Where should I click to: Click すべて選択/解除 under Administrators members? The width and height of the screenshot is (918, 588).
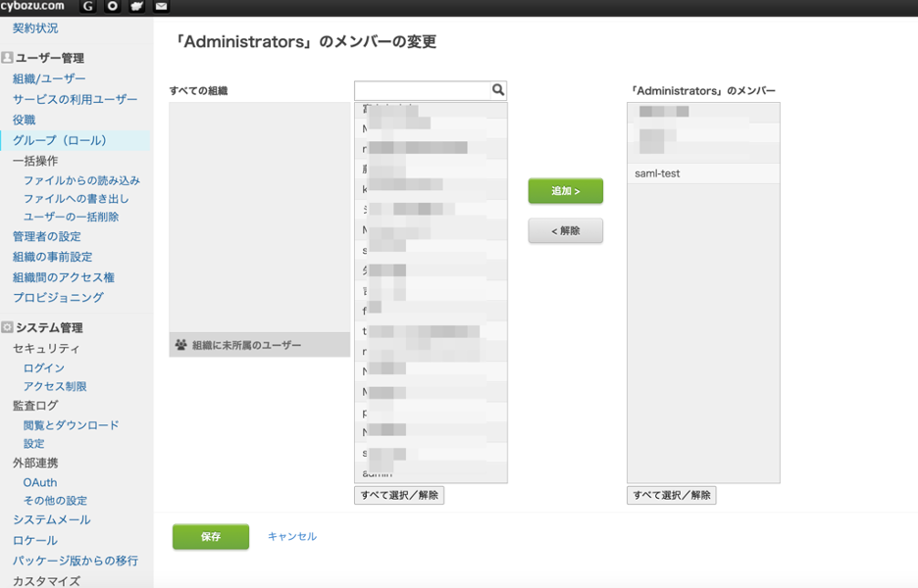tap(672, 495)
